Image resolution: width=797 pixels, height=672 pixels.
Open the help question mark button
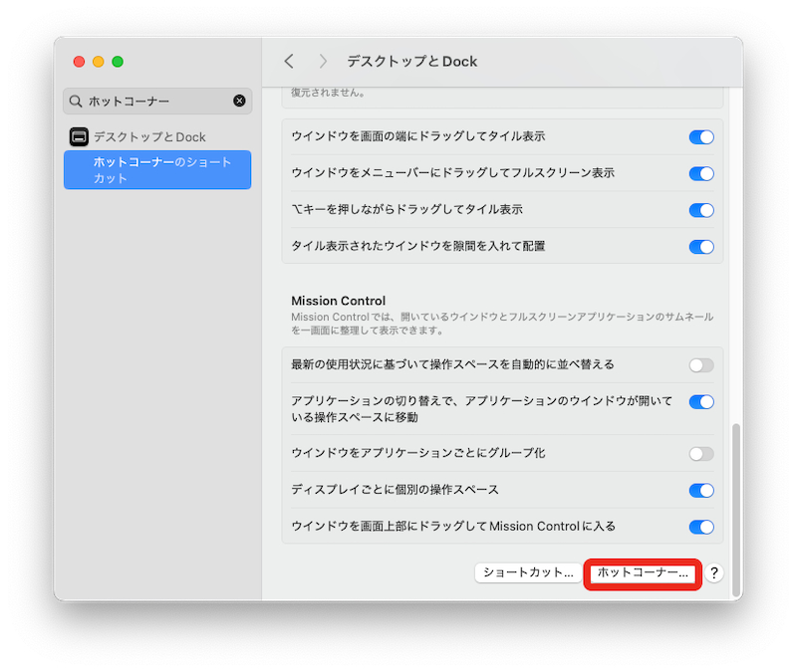[x=714, y=573]
